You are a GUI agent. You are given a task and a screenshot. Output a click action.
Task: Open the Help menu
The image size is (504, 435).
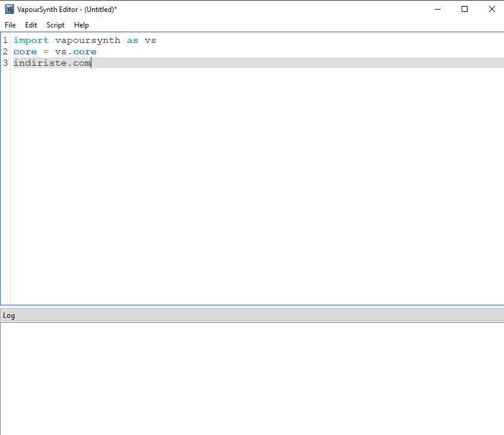(x=81, y=25)
